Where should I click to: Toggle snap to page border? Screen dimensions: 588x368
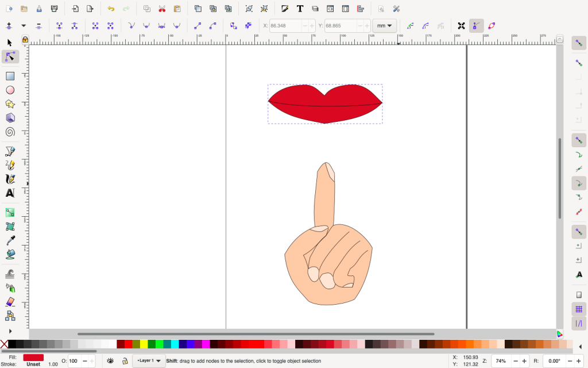click(579, 295)
